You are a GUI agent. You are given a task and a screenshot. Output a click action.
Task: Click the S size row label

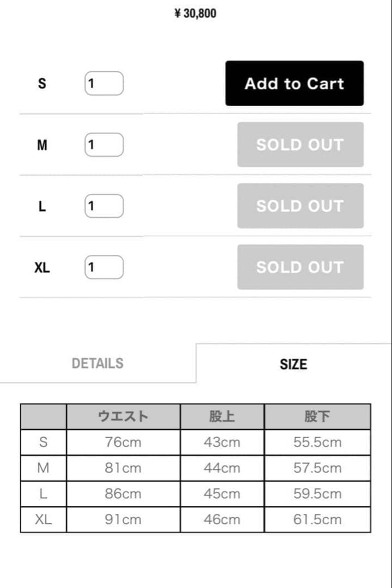click(x=42, y=84)
